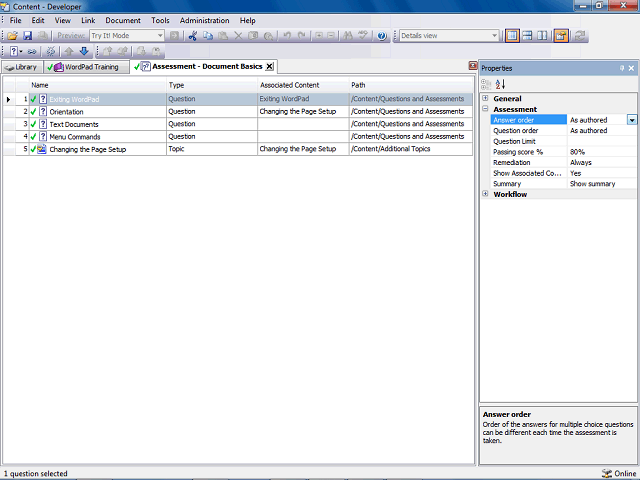Sort by the Type column header

tap(212, 85)
